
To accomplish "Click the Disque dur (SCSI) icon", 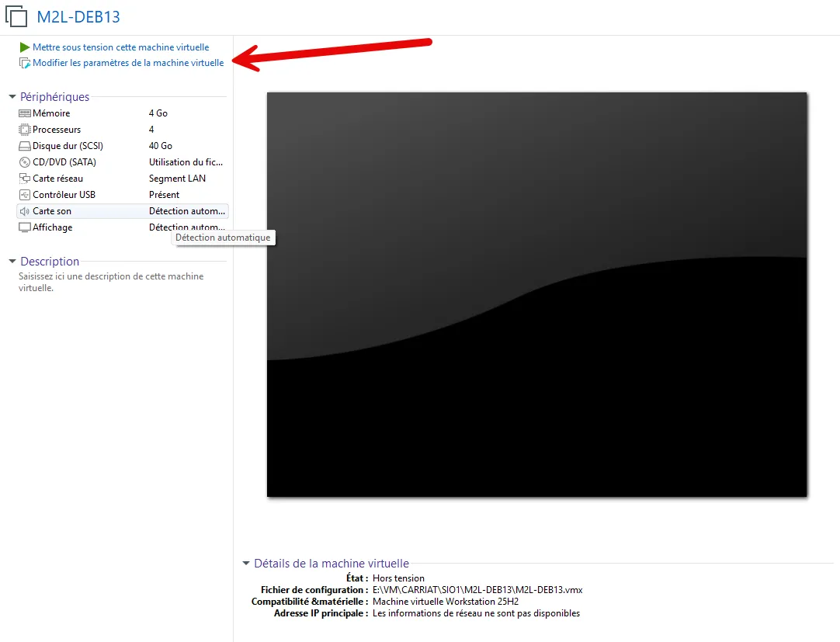I will click(x=25, y=146).
